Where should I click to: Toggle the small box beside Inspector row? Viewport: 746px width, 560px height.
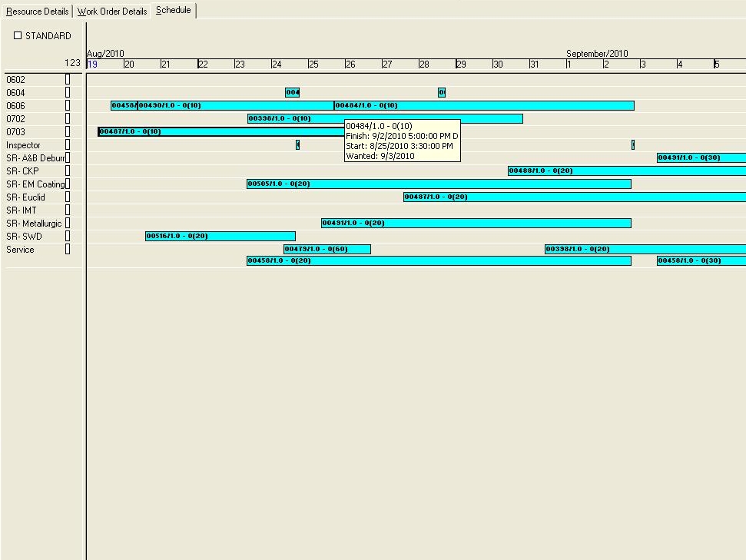(x=68, y=145)
